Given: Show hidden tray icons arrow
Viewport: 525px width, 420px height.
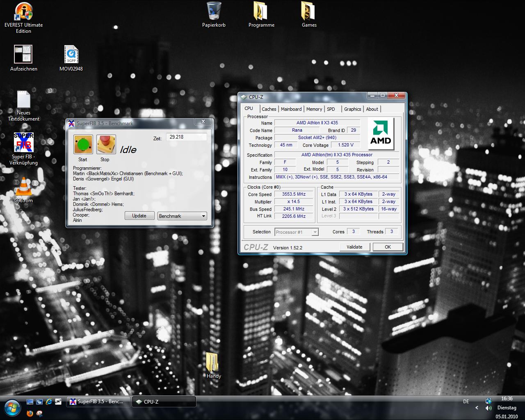Looking at the screenshot, I should (477, 408).
